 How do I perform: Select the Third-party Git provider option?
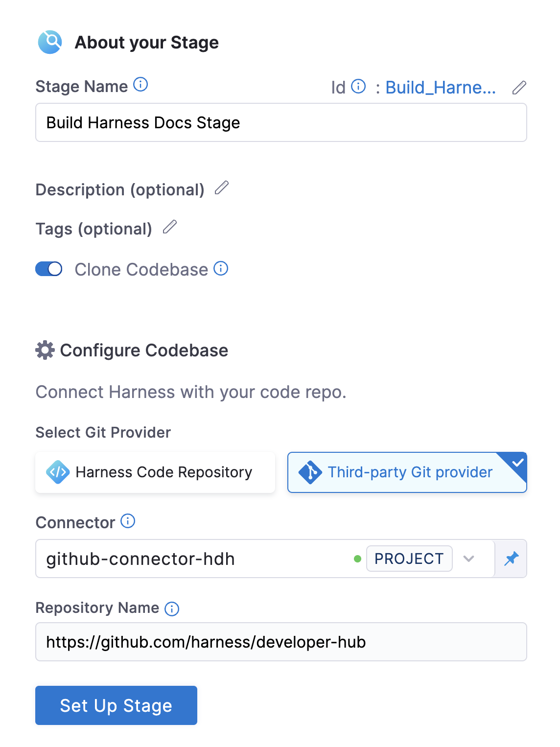coord(407,472)
